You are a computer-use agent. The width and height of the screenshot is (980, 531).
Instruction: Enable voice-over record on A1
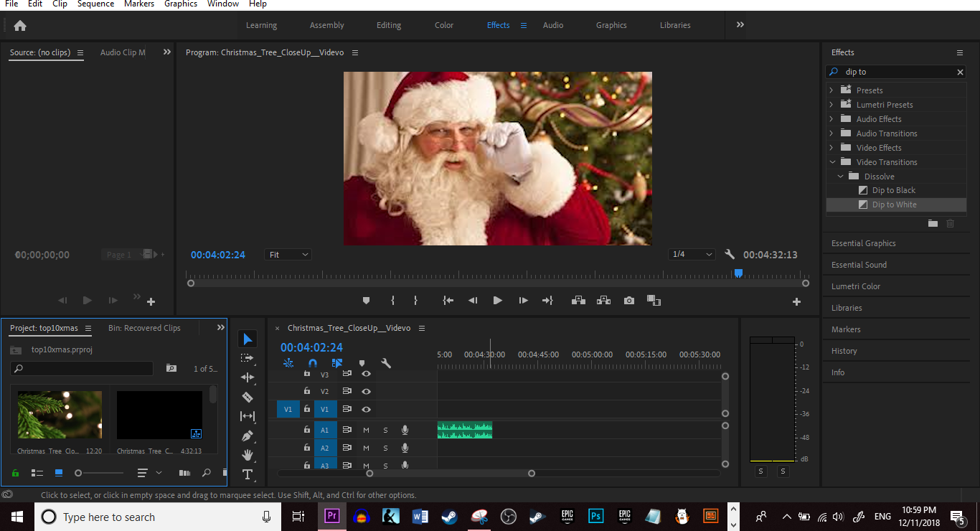click(405, 430)
